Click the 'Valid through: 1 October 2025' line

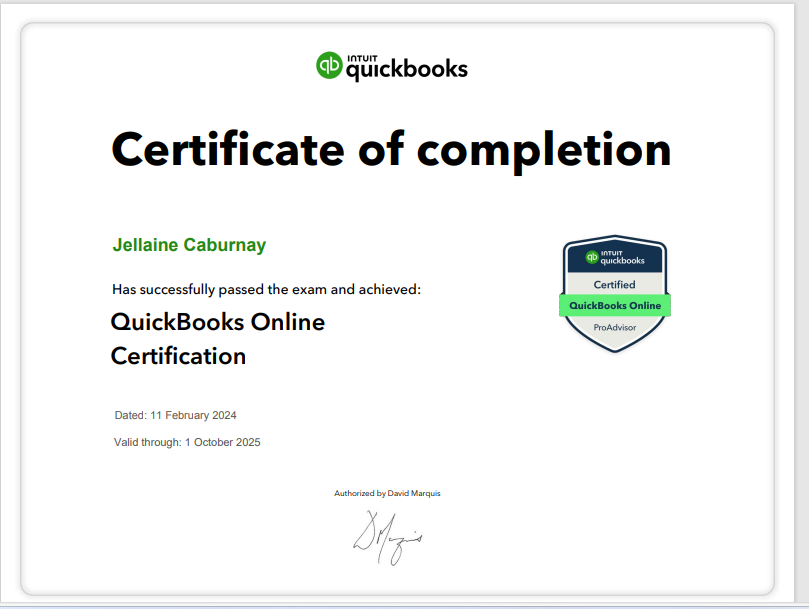point(187,442)
